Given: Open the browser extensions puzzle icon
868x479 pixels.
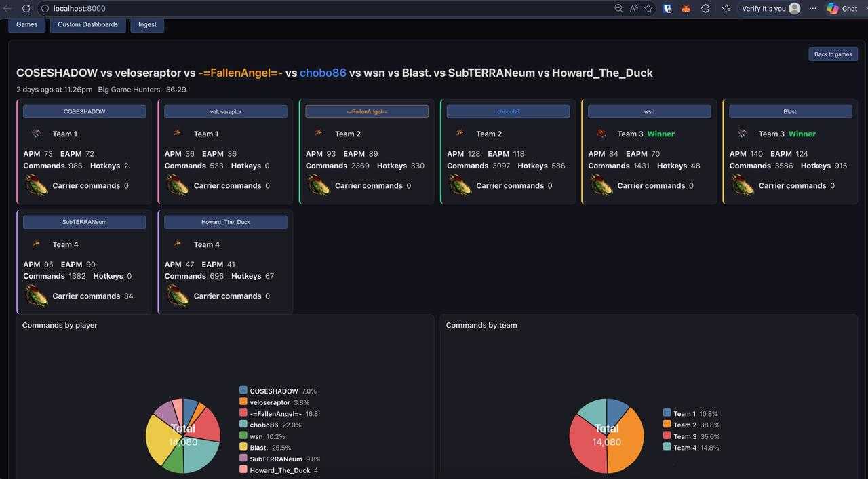Looking at the screenshot, I should click(705, 9).
